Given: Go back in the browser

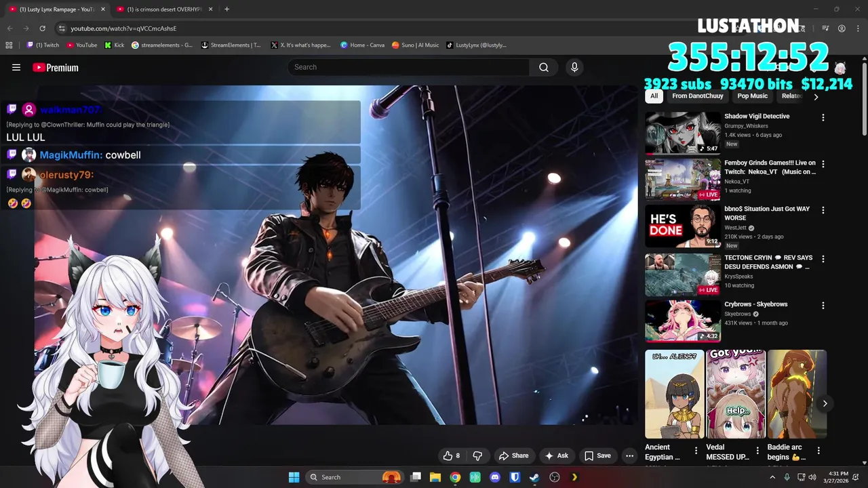Looking at the screenshot, I should click(x=9, y=28).
